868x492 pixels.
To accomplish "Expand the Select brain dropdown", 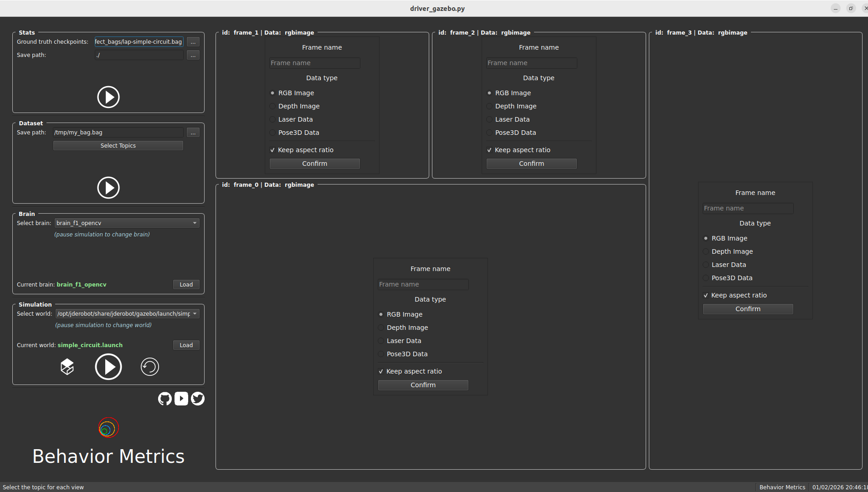I will coord(127,223).
